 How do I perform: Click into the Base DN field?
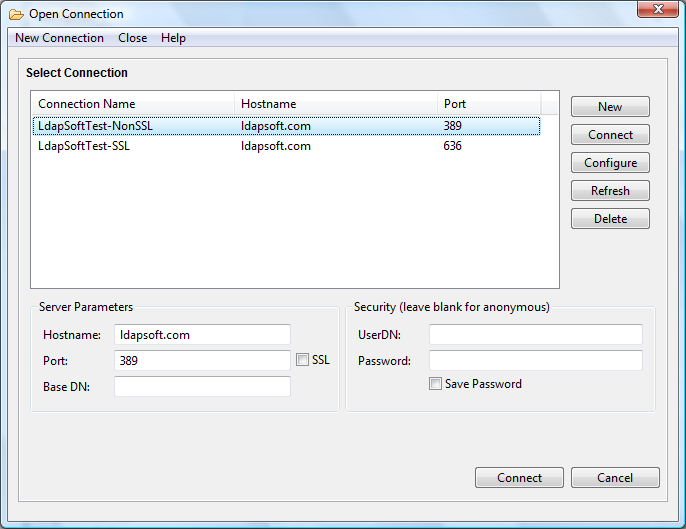coord(202,387)
